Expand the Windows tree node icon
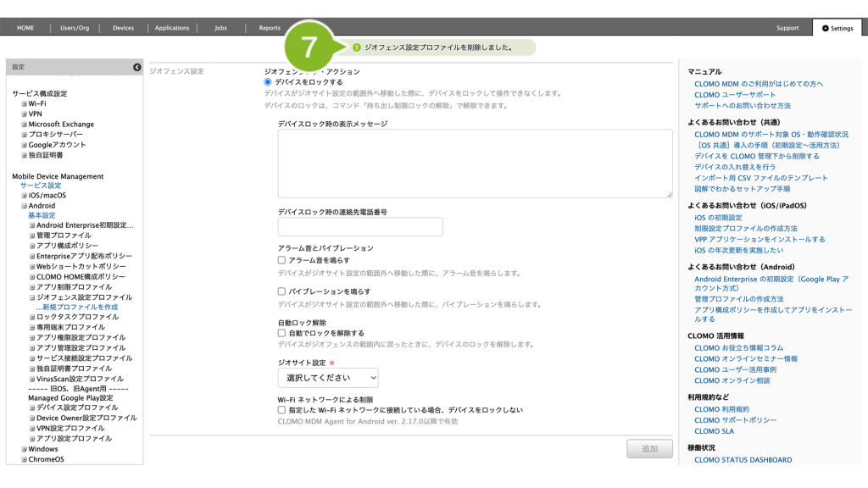 25,449
